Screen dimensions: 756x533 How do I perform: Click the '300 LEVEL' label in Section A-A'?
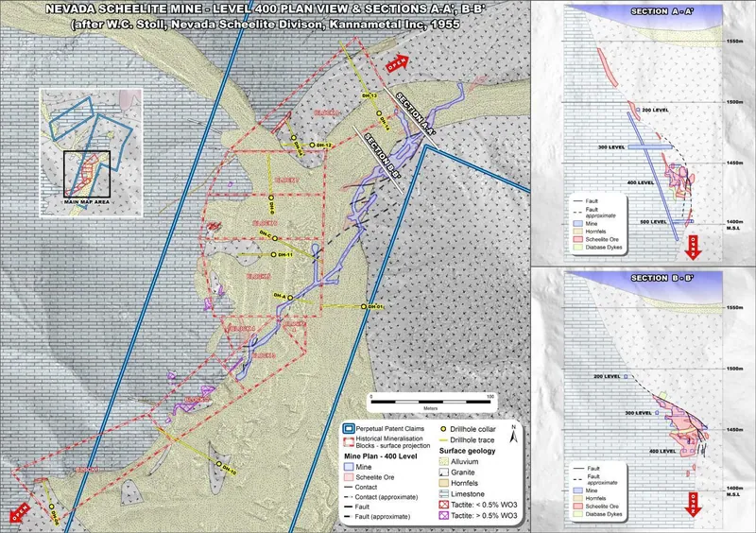pyautogui.click(x=611, y=147)
